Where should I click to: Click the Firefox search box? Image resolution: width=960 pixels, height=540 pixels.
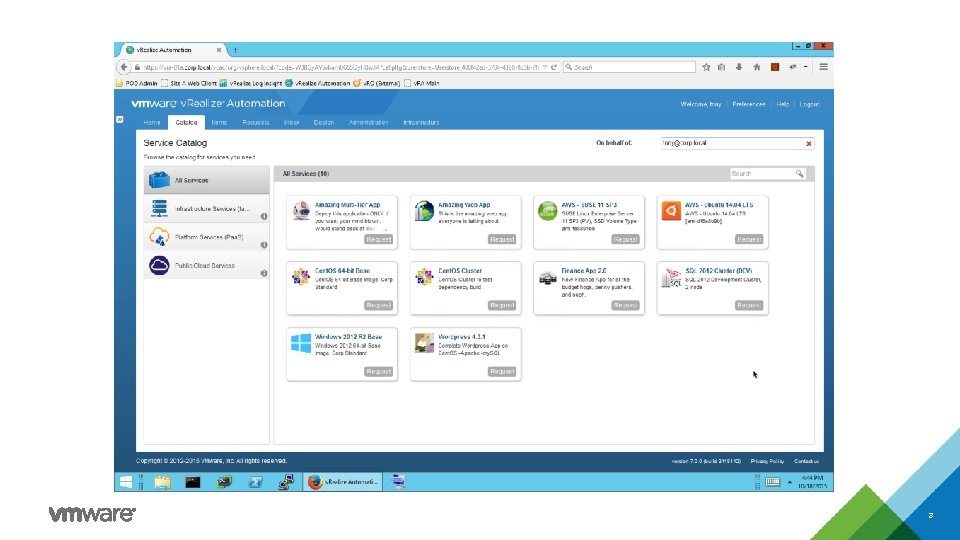coord(630,67)
